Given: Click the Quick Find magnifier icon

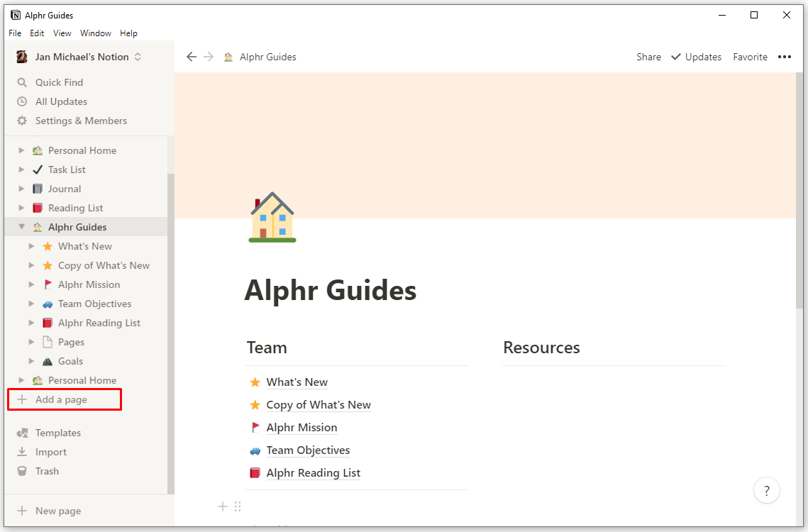Looking at the screenshot, I should point(22,82).
